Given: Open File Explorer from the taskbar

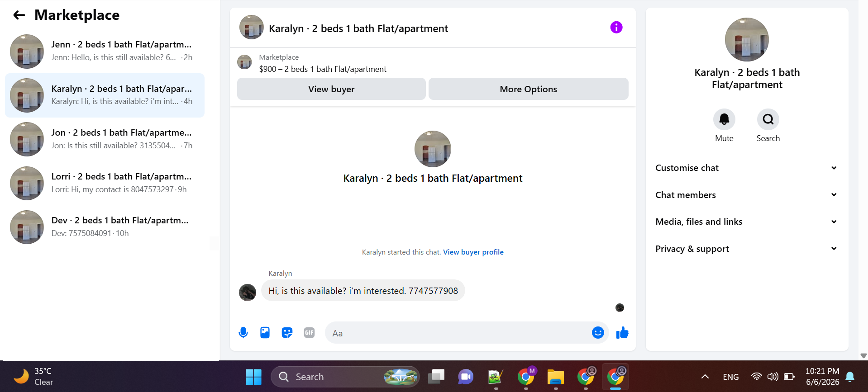Looking at the screenshot, I should tap(555, 377).
